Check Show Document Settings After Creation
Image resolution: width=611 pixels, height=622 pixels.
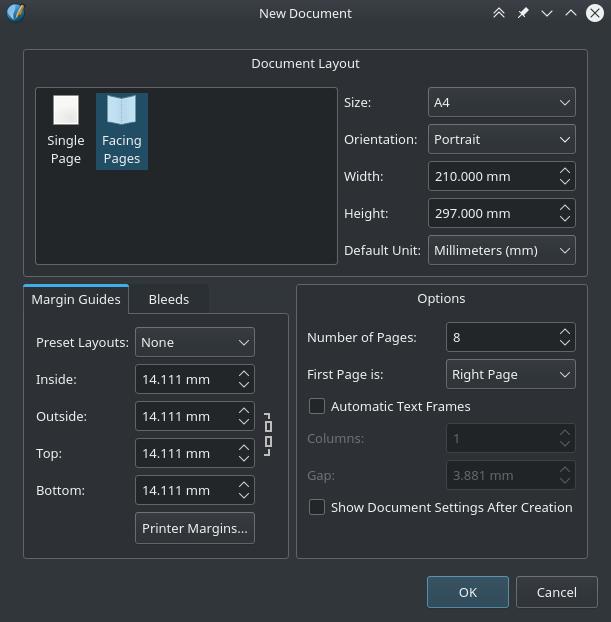(317, 507)
